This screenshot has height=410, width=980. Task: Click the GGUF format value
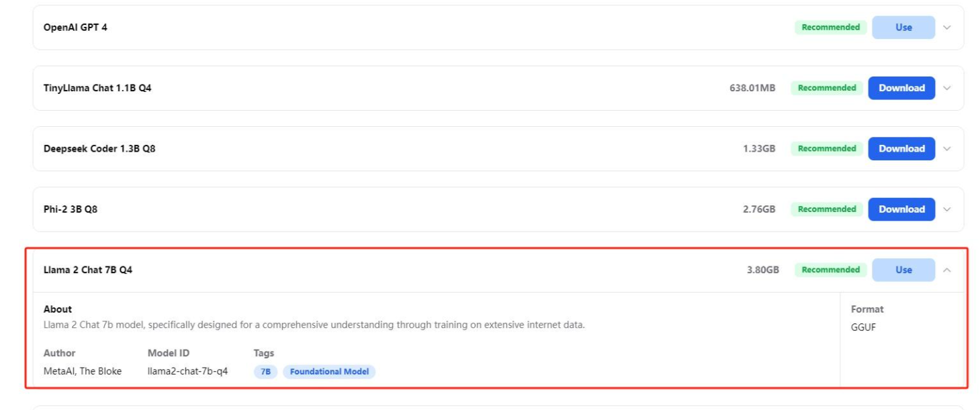point(863,327)
